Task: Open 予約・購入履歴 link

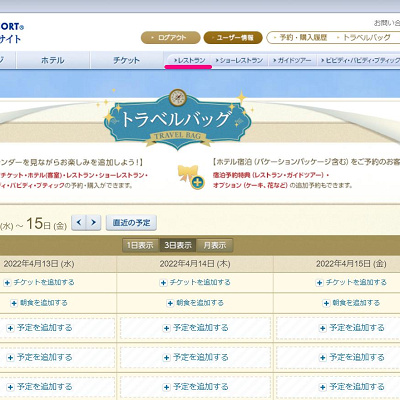Action: (x=303, y=38)
